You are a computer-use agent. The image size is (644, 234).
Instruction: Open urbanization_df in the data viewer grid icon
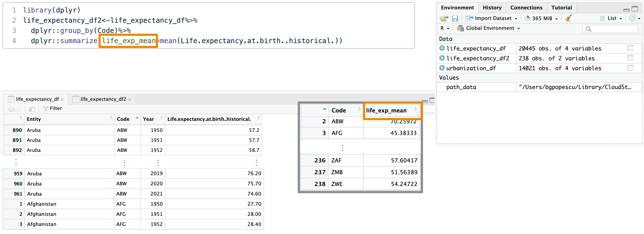click(630, 68)
